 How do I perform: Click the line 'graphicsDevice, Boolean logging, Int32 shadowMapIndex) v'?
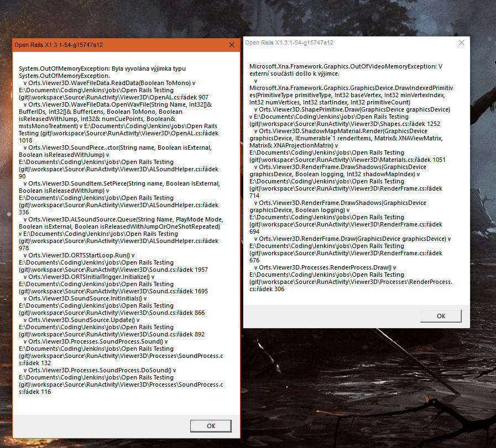tap(335, 174)
